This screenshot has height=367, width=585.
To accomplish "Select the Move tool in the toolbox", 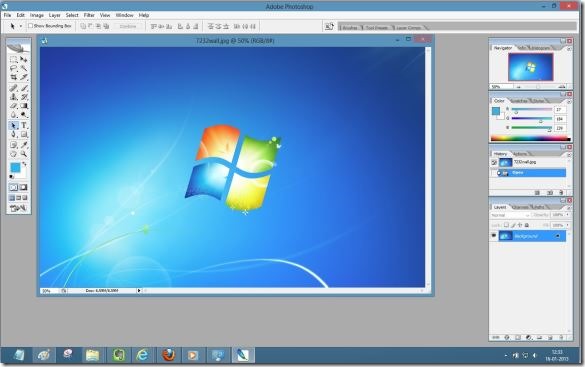I will pyautogui.click(x=24, y=59).
